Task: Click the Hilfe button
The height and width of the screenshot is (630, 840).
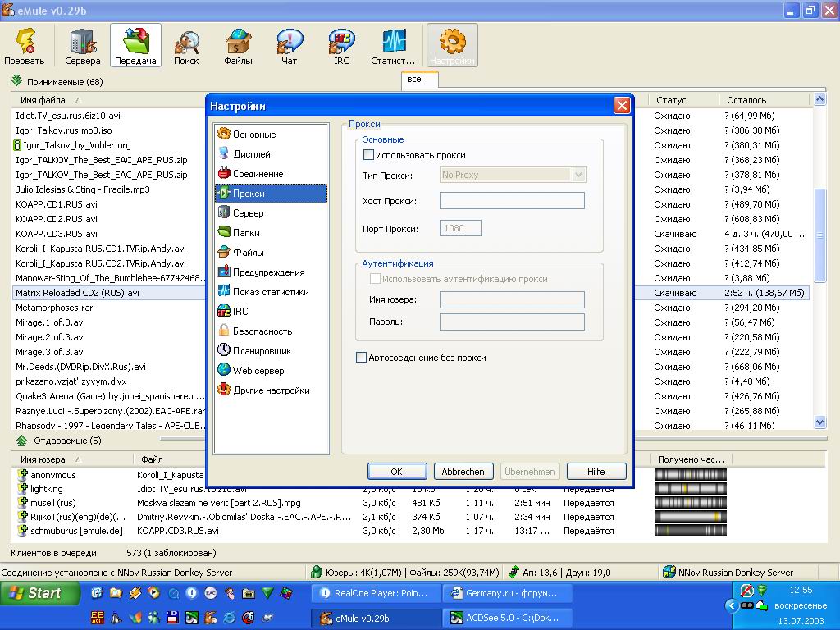Action: click(x=596, y=472)
